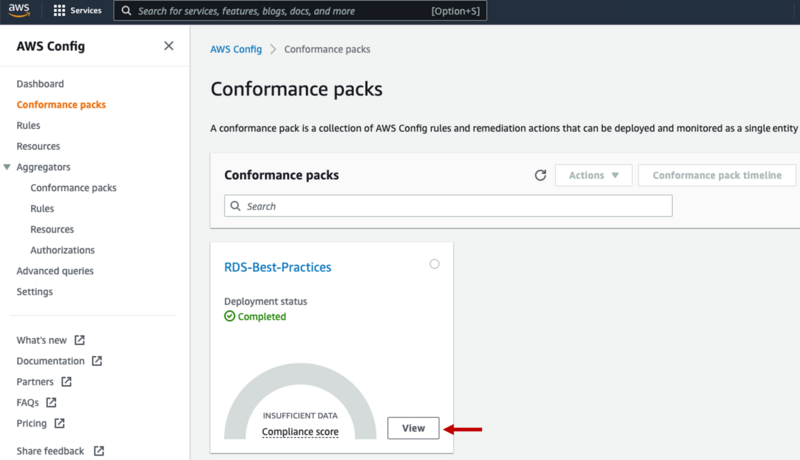Click the Services label in top bar
Screen dimensions: 800x460
click(x=86, y=10)
